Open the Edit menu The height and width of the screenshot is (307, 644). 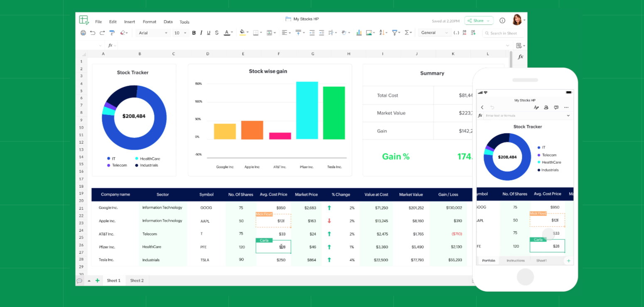113,22
